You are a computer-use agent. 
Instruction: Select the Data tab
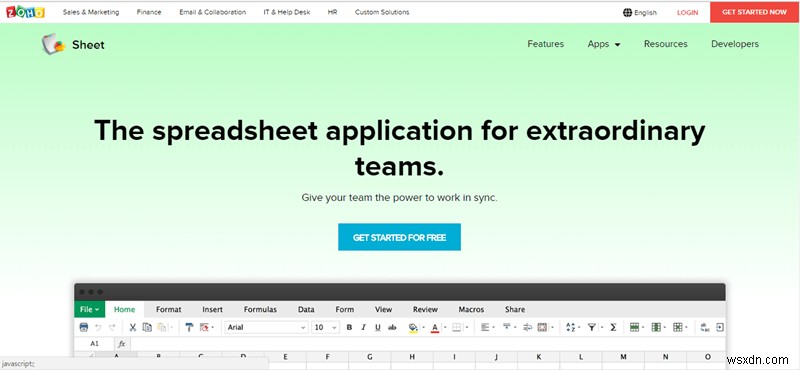tap(306, 309)
